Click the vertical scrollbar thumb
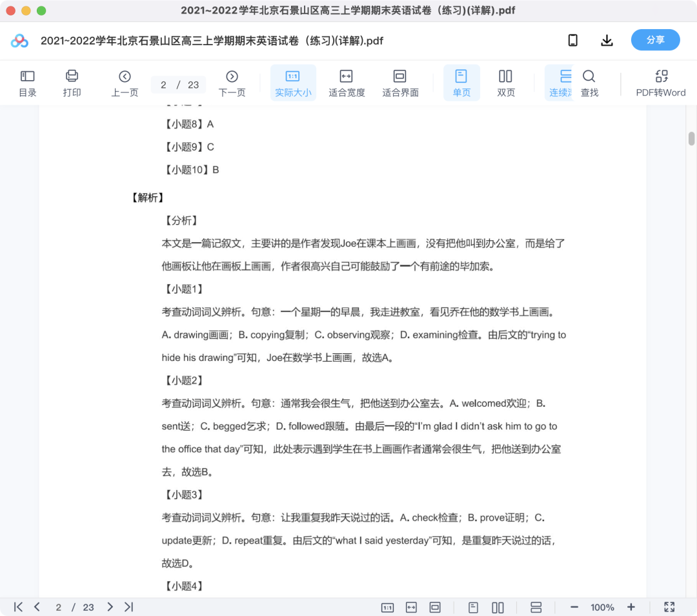The height and width of the screenshot is (616, 697). click(x=691, y=138)
